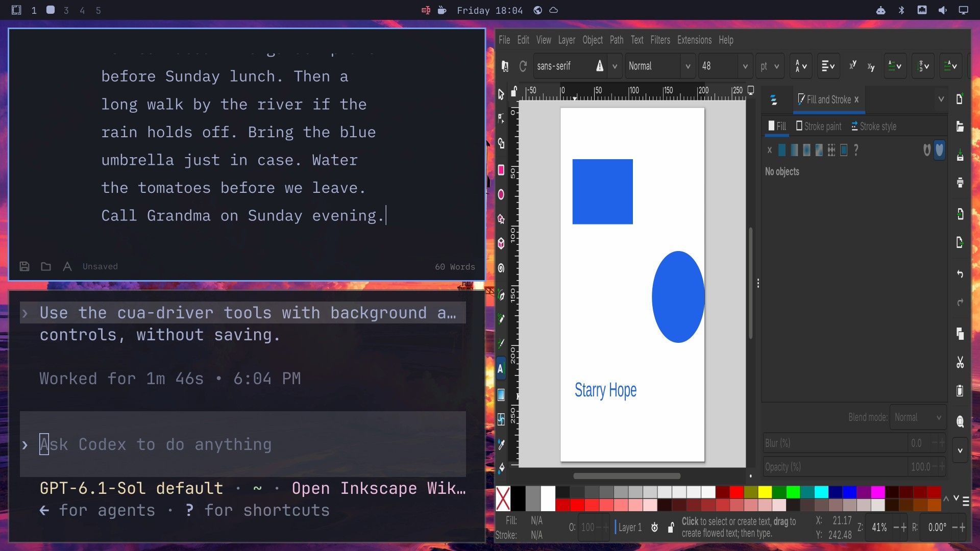Click the zoom plus button next to 41%

point(903,528)
